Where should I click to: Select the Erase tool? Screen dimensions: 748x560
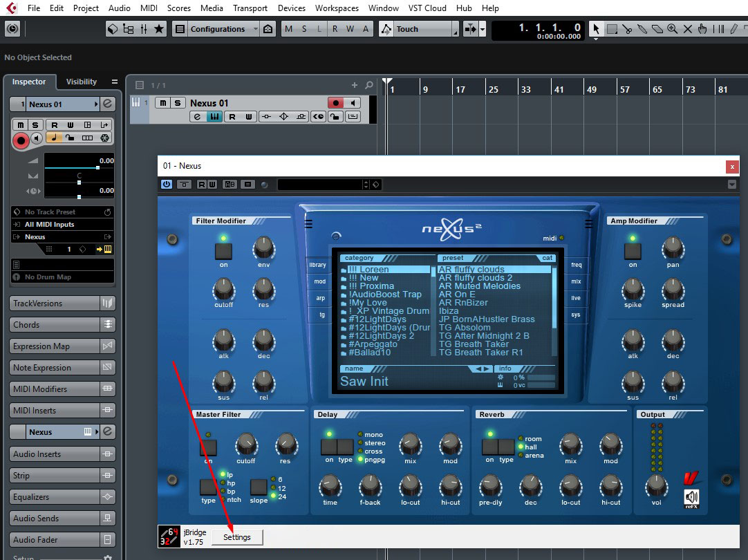tap(657, 29)
